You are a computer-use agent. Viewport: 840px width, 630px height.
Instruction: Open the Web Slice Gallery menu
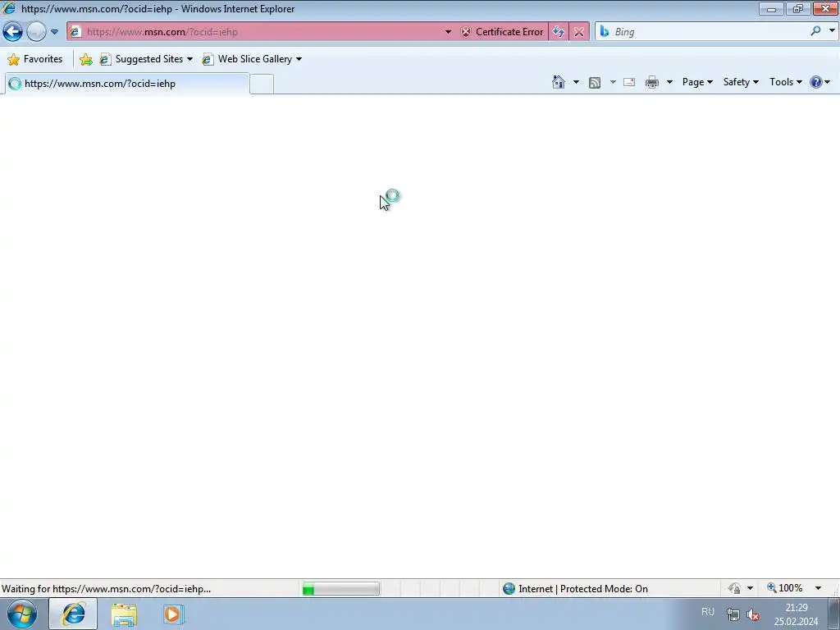click(252, 59)
